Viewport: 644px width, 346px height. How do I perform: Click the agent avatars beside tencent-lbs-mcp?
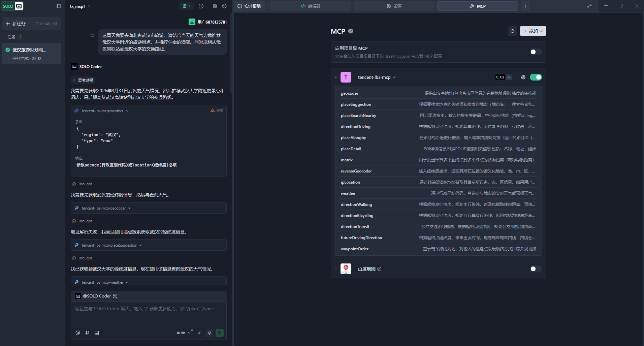click(x=500, y=77)
